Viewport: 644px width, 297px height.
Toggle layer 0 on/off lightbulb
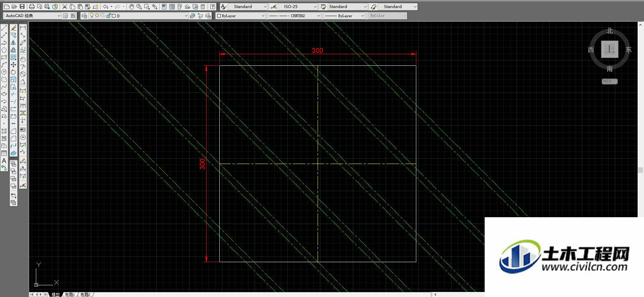point(92,15)
